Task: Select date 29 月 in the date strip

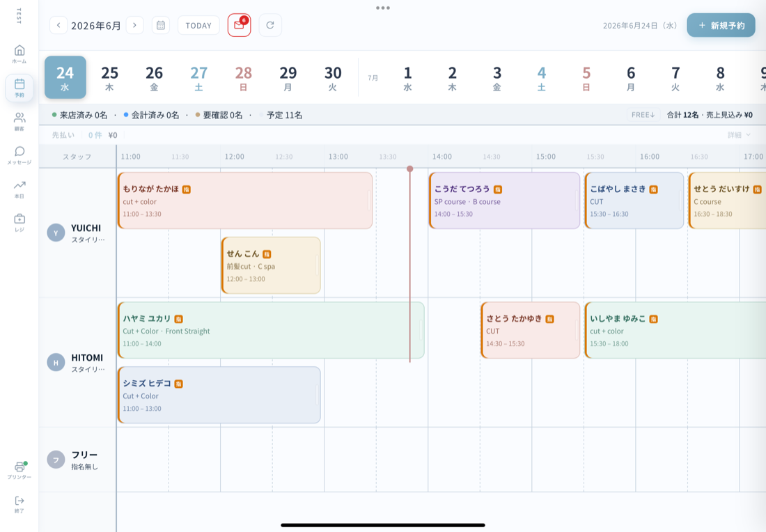Action: (288, 78)
